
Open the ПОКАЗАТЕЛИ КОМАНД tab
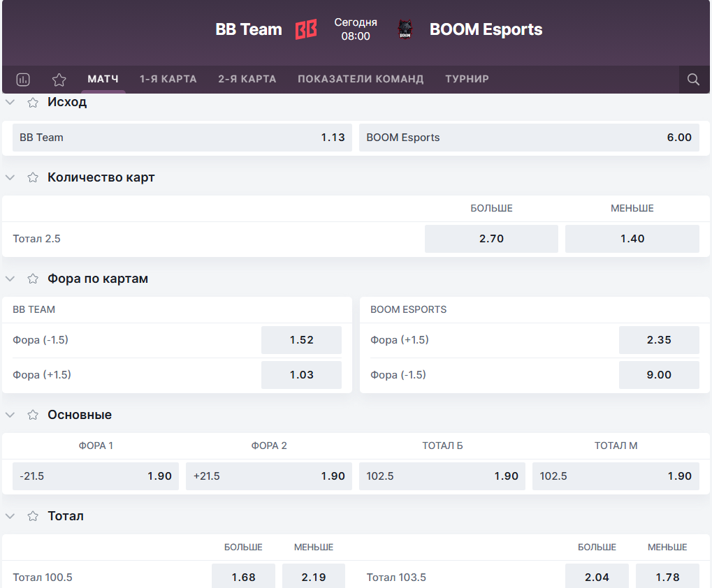click(x=361, y=79)
